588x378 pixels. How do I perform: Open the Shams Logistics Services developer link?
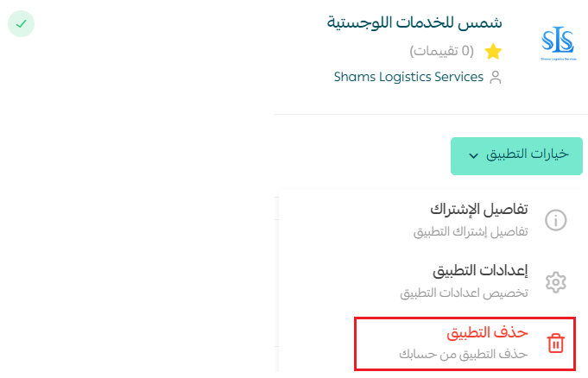[408, 77]
